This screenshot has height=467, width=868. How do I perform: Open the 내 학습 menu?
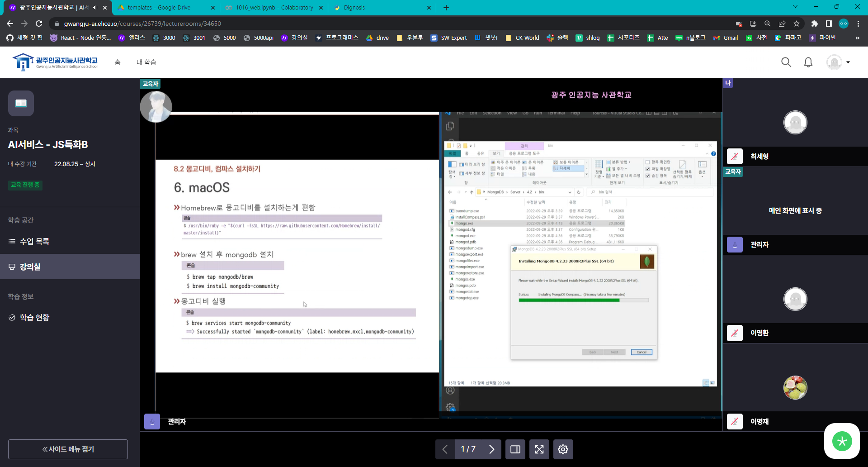click(x=146, y=62)
